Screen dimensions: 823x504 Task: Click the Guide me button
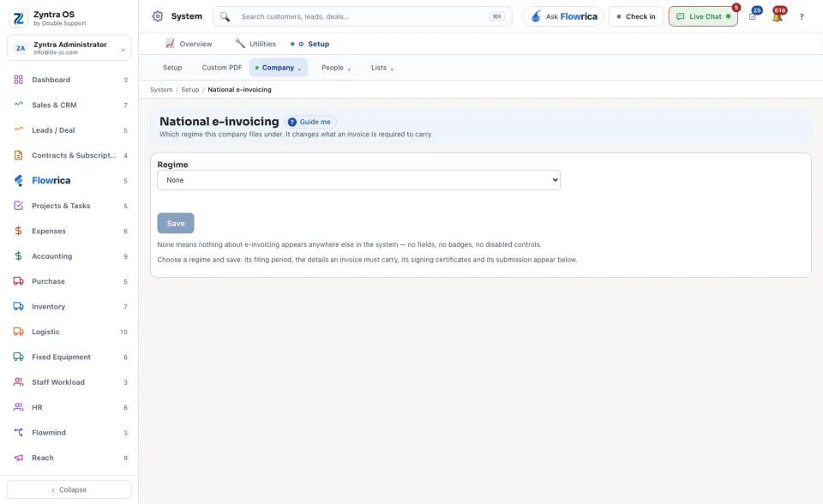coord(310,122)
